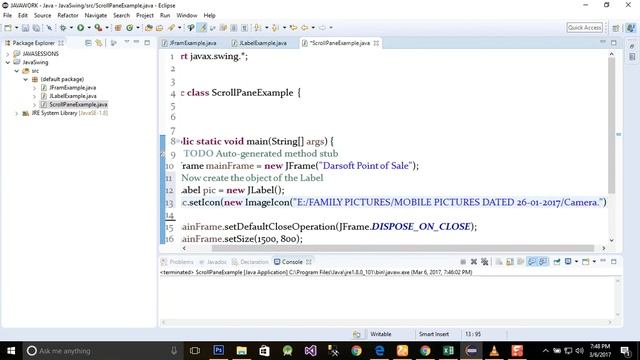Toggle Show Console on standard output
Image resolution: width=640 pixels, height=360 pixels.
[x=532, y=262]
